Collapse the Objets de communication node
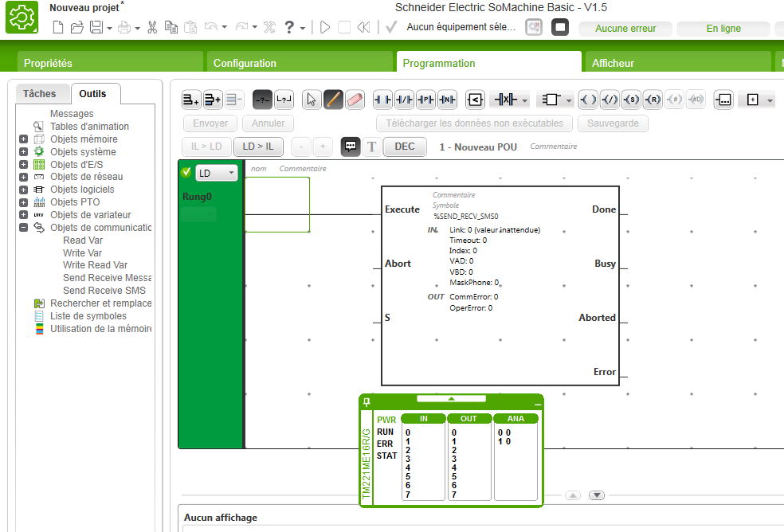This screenshot has height=532, width=784. click(24, 228)
